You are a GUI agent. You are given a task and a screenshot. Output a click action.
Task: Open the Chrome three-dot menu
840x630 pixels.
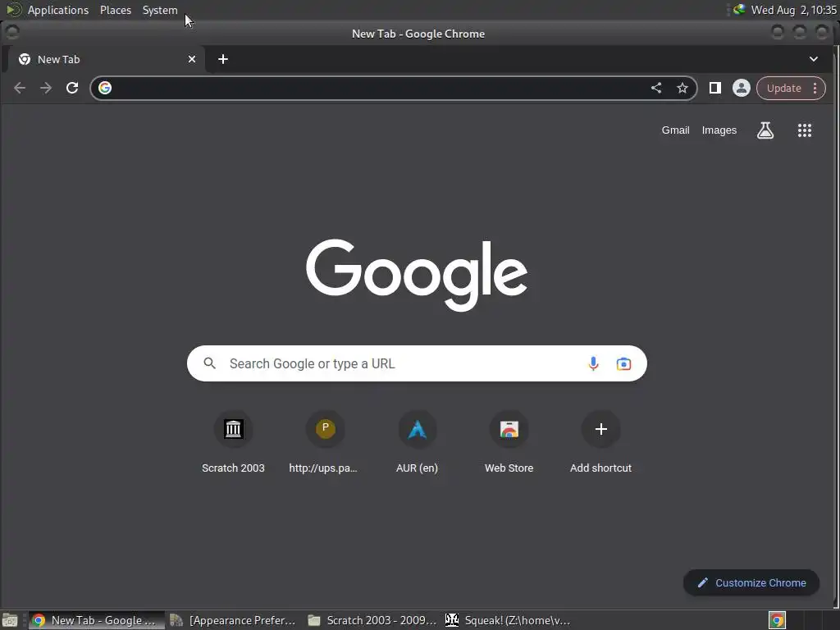[x=815, y=88]
